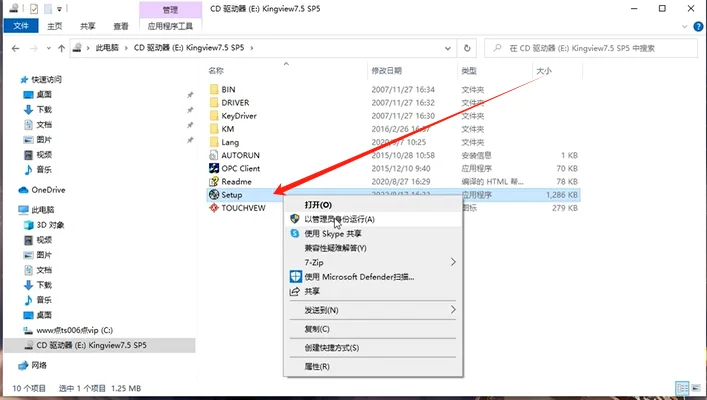Viewport: 707px width, 400px height.
Task: Open recent locations dropdown arrow
Action: click(x=48, y=48)
